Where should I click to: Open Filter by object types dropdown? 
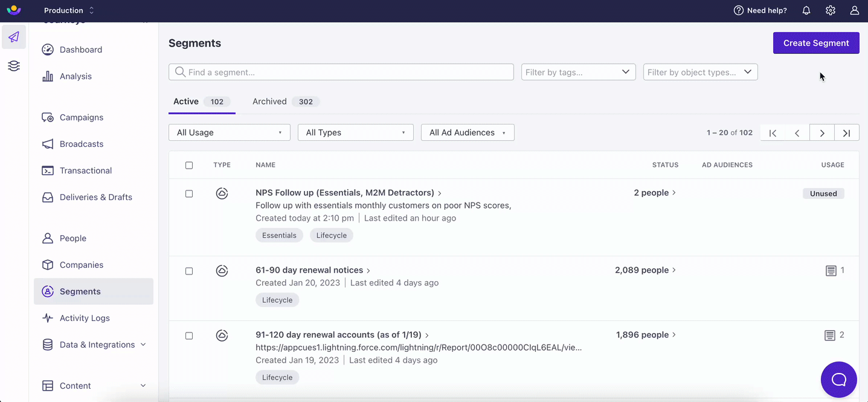pyautogui.click(x=701, y=72)
